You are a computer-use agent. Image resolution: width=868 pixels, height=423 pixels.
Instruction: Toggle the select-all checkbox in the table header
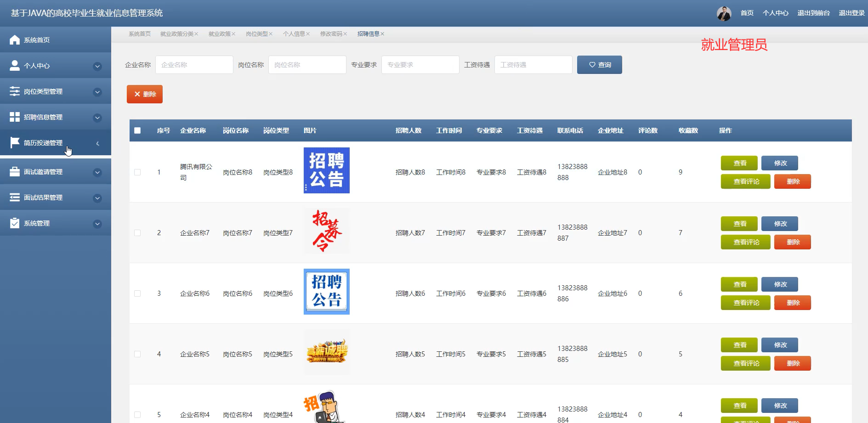(x=137, y=130)
